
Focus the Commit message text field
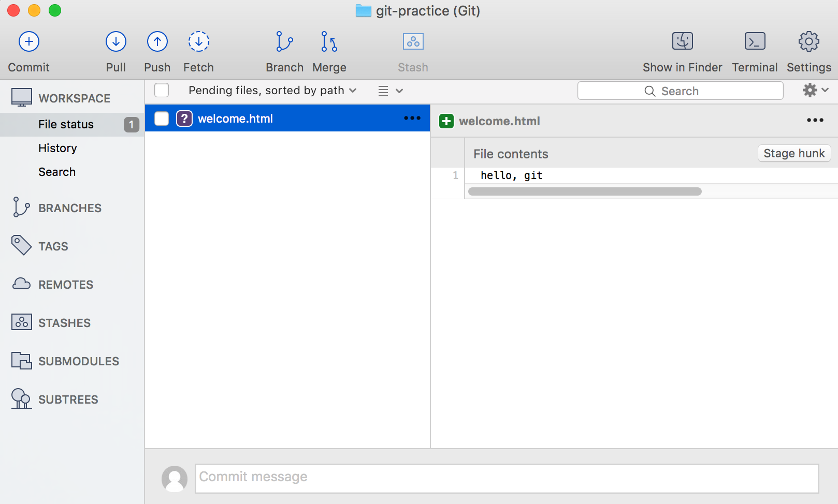507,478
